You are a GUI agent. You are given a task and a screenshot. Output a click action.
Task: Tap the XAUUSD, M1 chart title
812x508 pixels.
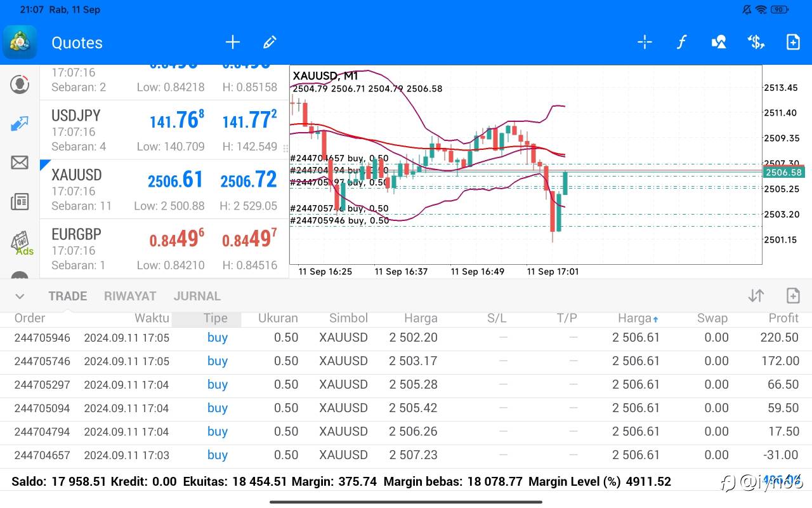325,76
